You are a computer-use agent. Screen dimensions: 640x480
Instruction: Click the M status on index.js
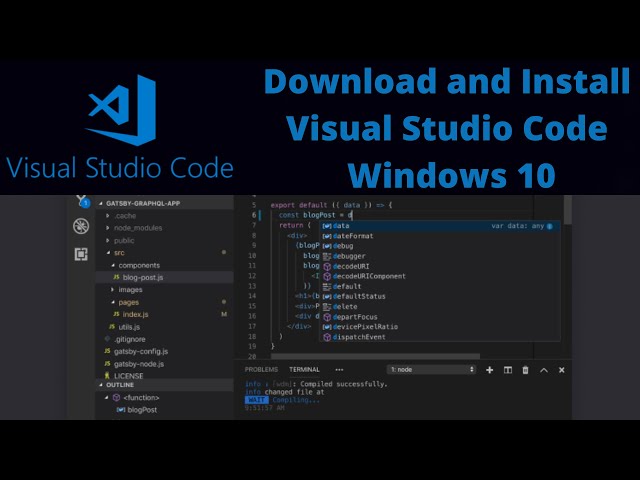(x=224, y=314)
